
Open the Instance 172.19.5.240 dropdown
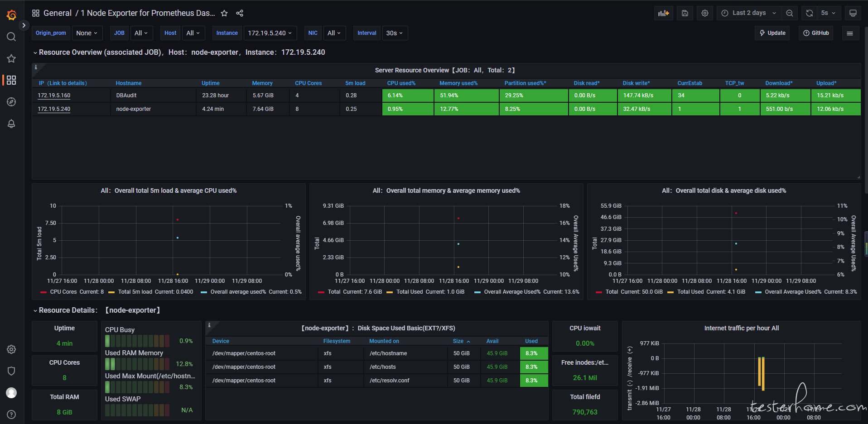[x=270, y=33]
